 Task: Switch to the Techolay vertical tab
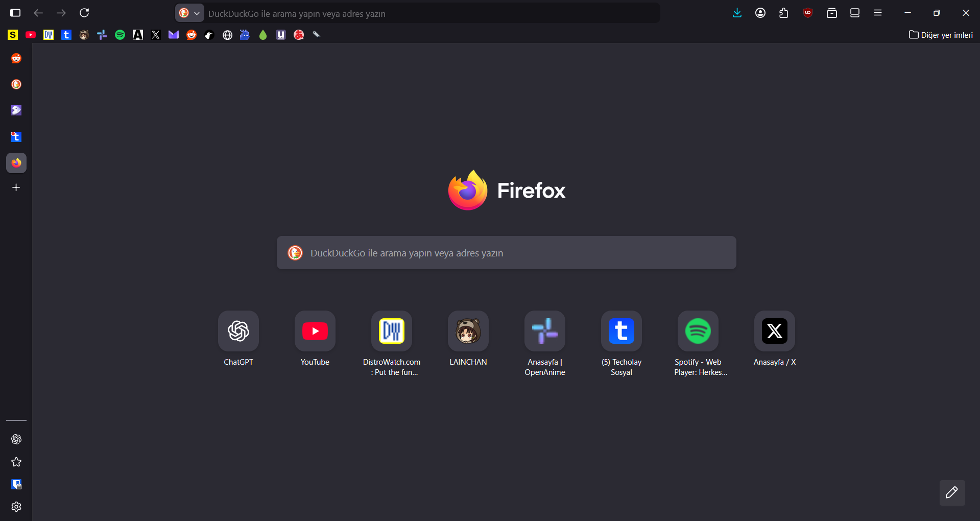[x=16, y=136]
